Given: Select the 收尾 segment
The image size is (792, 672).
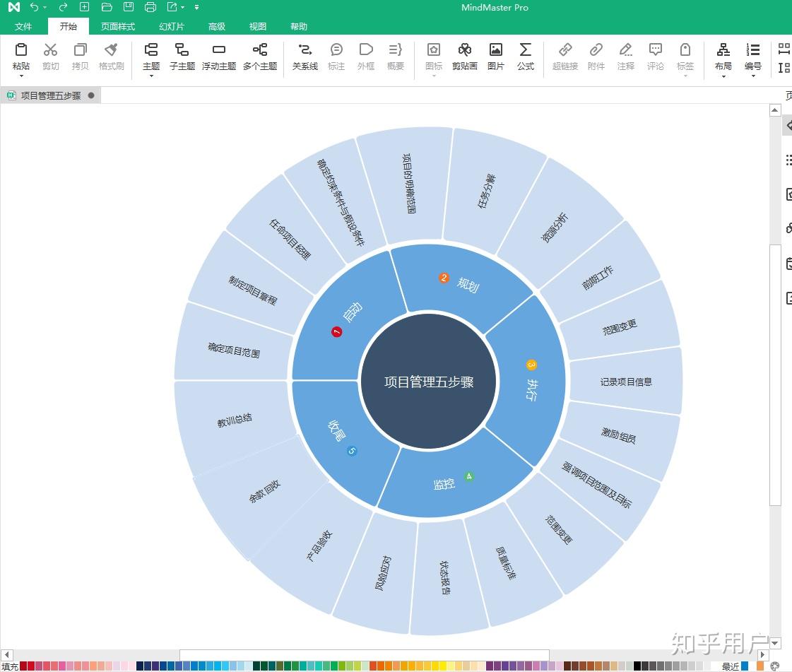Looking at the screenshot, I should pyautogui.click(x=343, y=439).
